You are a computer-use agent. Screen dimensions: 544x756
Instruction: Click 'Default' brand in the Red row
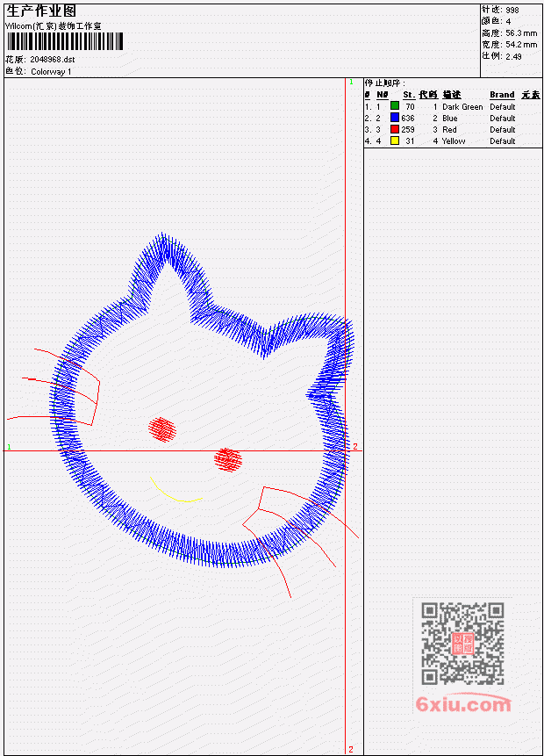503,130
